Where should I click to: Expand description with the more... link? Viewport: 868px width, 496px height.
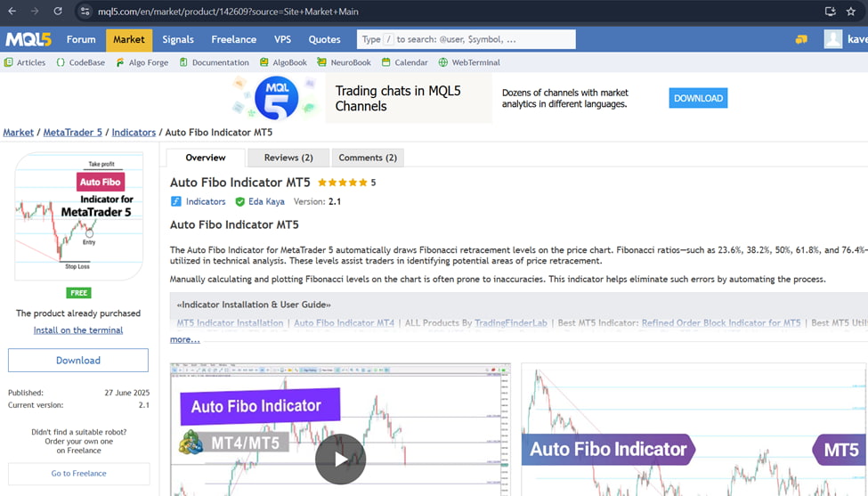(184, 339)
